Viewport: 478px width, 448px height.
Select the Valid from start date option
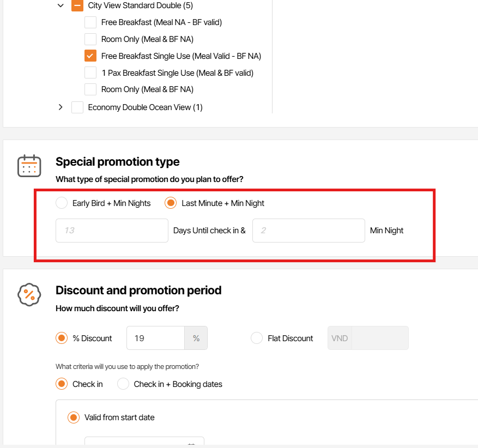pos(74,417)
